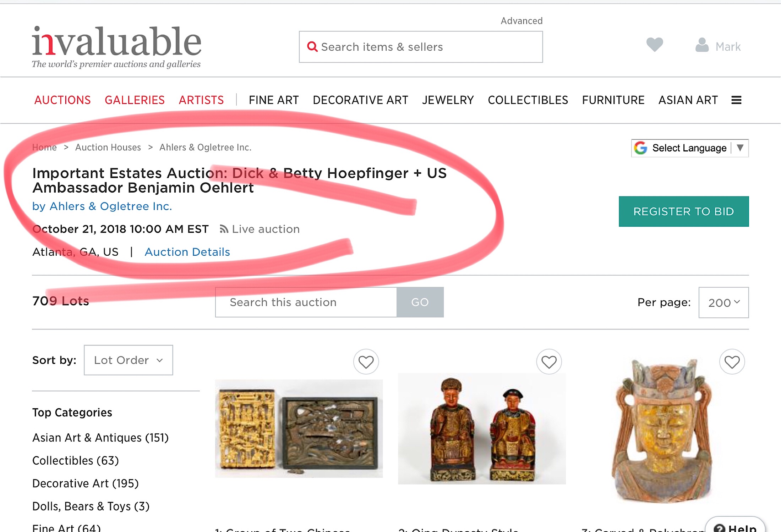The width and height of the screenshot is (781, 532).
Task: Click the red search magnifier icon
Action: [312, 46]
